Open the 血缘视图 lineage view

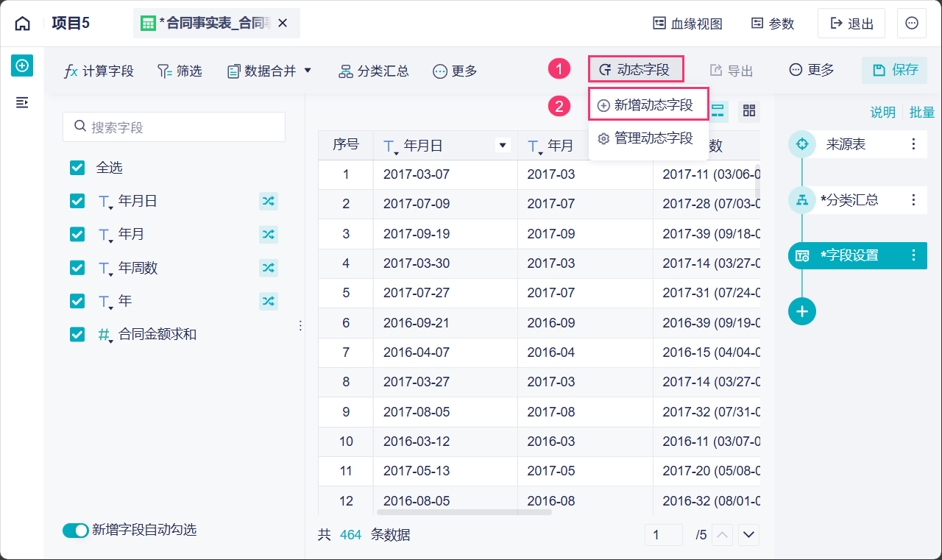(x=687, y=24)
